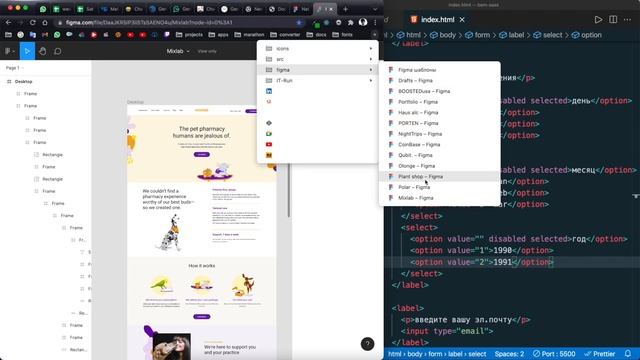
Task: Open Figma шаблоны bookmark
Action: 440,70
